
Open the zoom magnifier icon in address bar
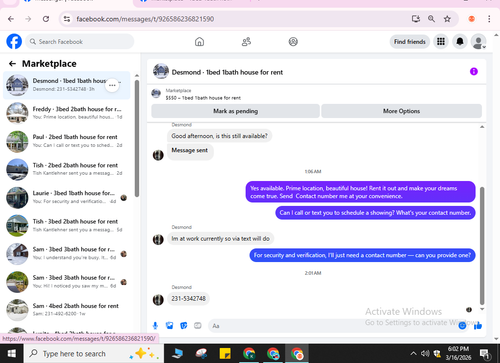431,19
